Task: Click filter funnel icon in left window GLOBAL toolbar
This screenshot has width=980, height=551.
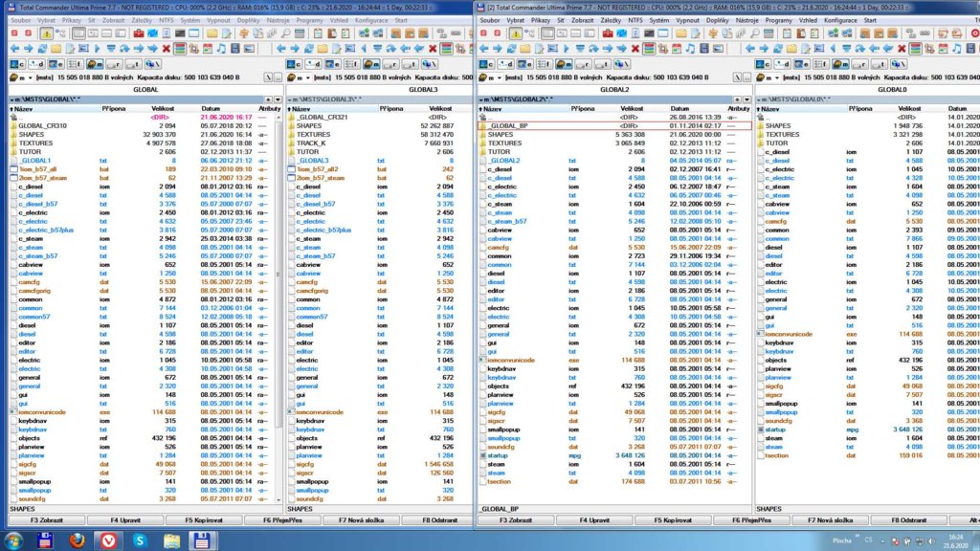Action: tap(111, 48)
